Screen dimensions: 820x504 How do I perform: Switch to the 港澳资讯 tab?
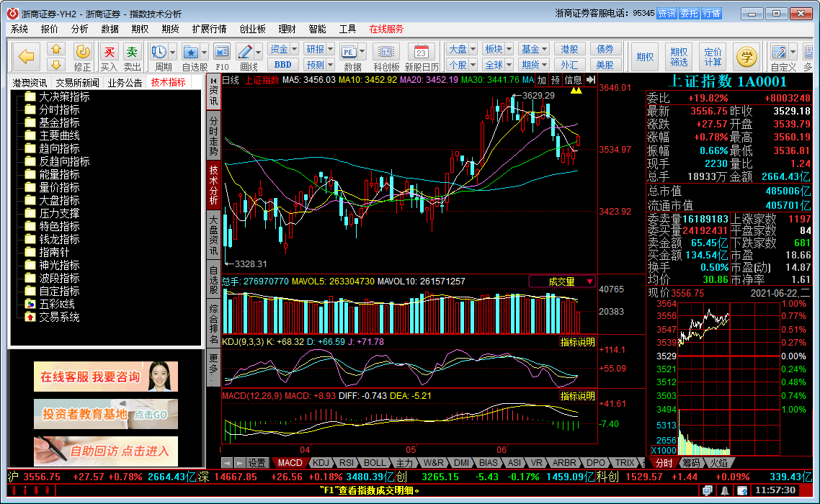[x=30, y=83]
